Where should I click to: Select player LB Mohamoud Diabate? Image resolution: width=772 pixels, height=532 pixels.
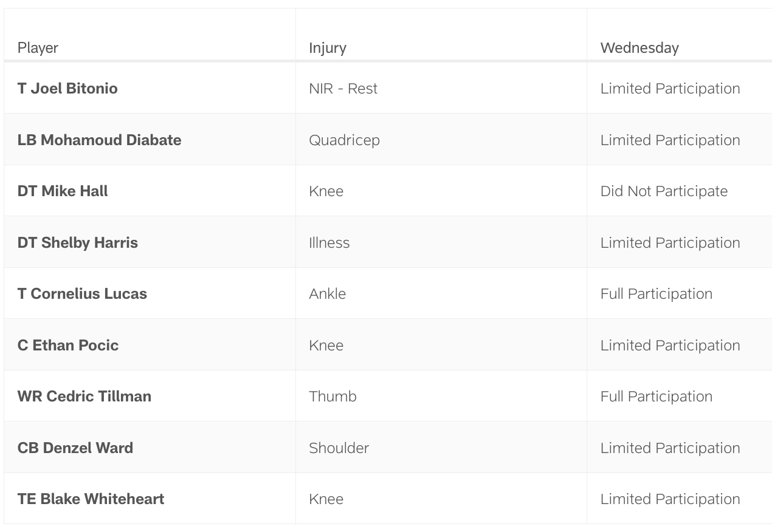(99, 140)
